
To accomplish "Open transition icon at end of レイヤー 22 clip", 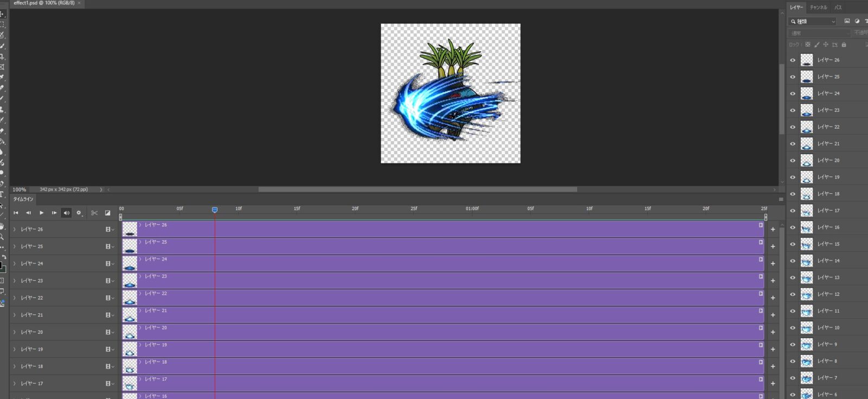I will 761,294.
